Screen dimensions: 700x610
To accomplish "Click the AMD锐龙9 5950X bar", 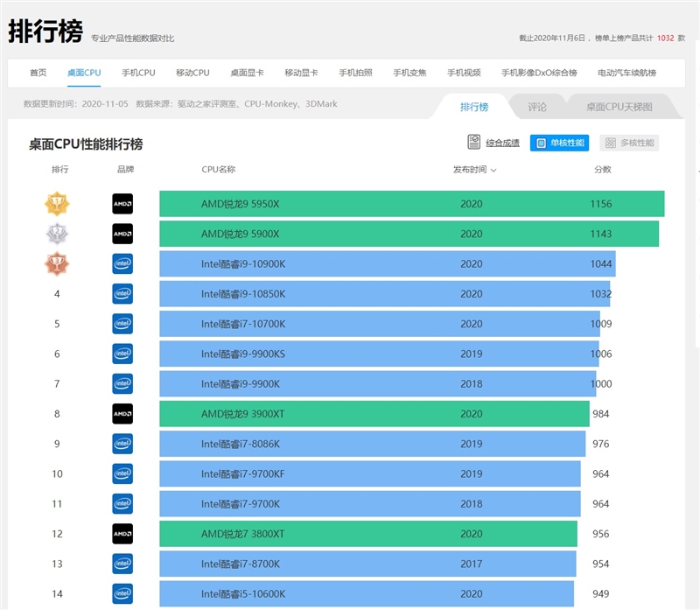I will tap(411, 204).
